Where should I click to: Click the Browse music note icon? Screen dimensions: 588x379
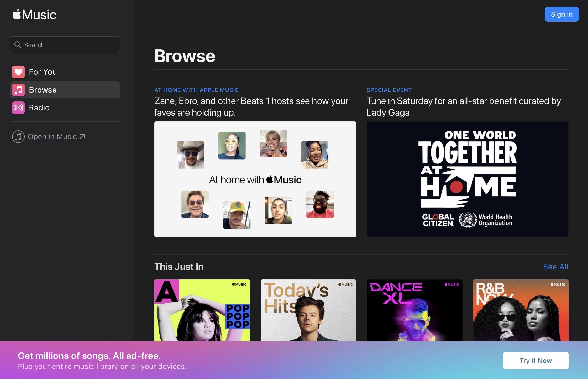click(18, 90)
